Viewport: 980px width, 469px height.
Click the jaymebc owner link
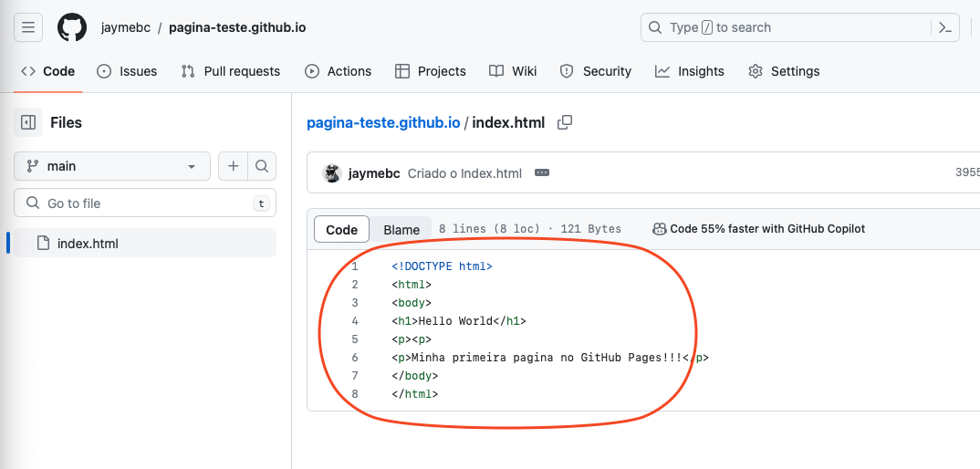pos(125,27)
